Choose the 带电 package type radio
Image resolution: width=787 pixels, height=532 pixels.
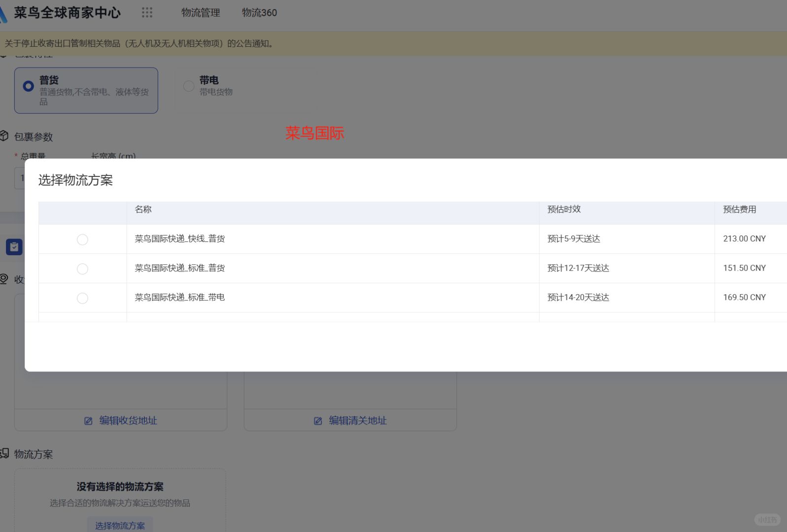[189, 86]
